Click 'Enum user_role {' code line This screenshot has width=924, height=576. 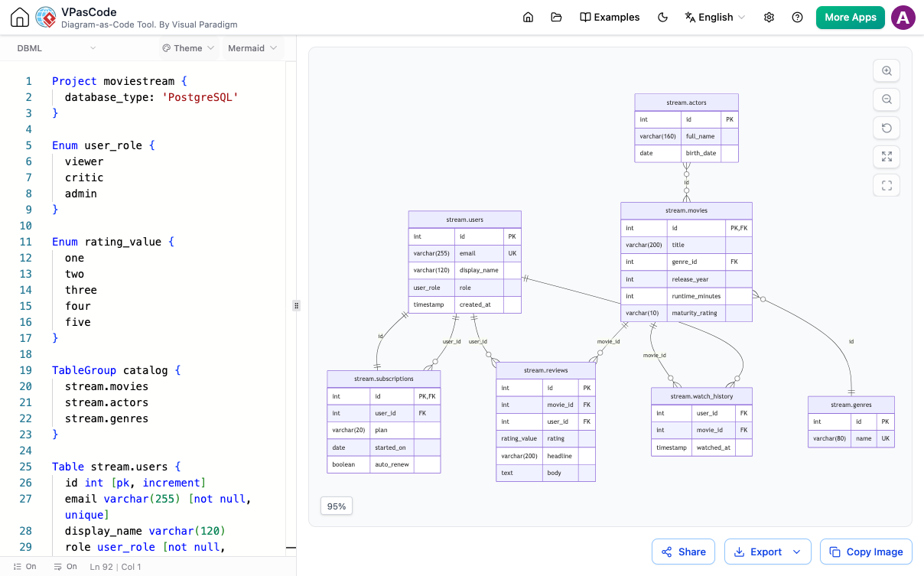103,145
